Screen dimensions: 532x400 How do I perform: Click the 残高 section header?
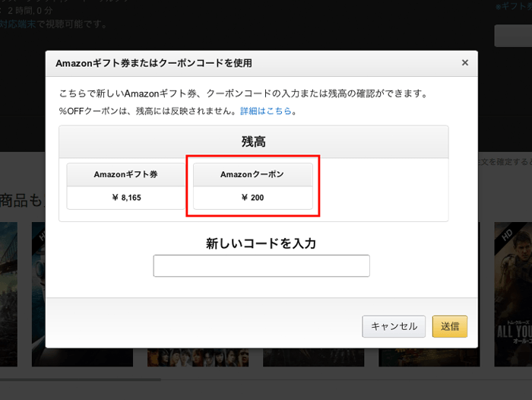[x=253, y=141]
